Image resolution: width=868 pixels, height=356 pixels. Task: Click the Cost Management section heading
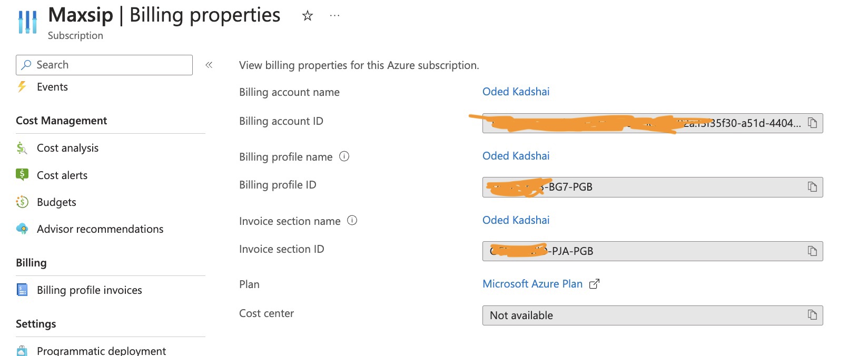[61, 121]
